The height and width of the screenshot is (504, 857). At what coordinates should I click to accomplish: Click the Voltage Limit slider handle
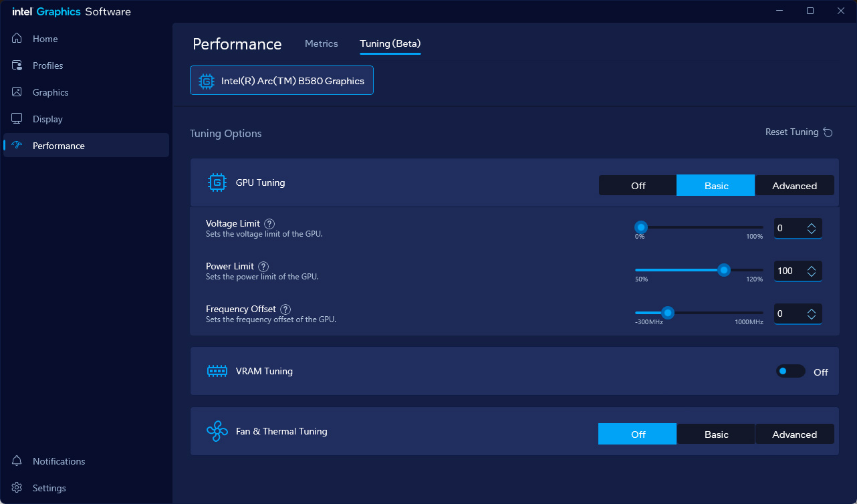click(x=640, y=227)
